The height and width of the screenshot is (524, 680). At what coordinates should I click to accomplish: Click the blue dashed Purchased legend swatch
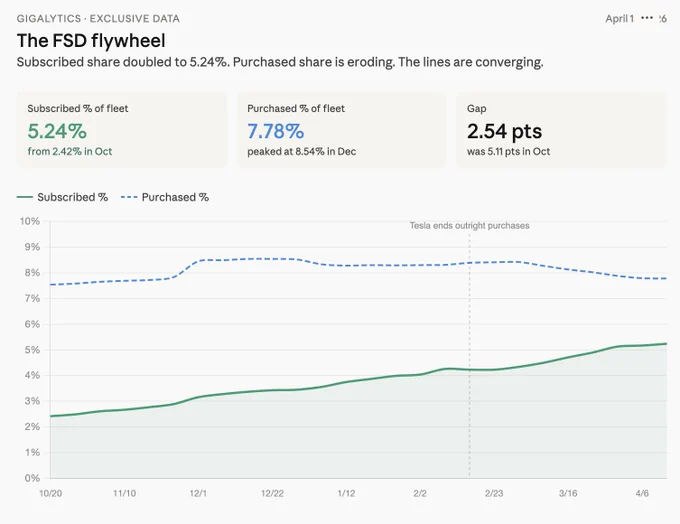point(129,197)
